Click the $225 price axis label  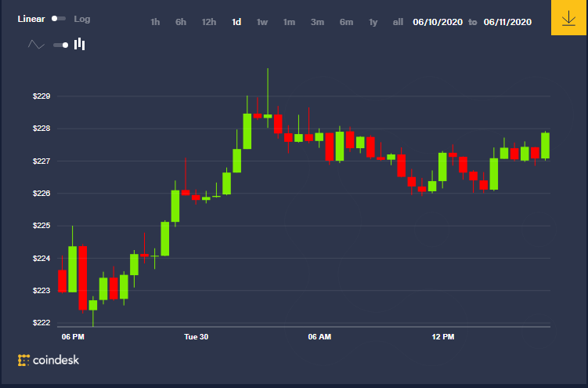41,226
